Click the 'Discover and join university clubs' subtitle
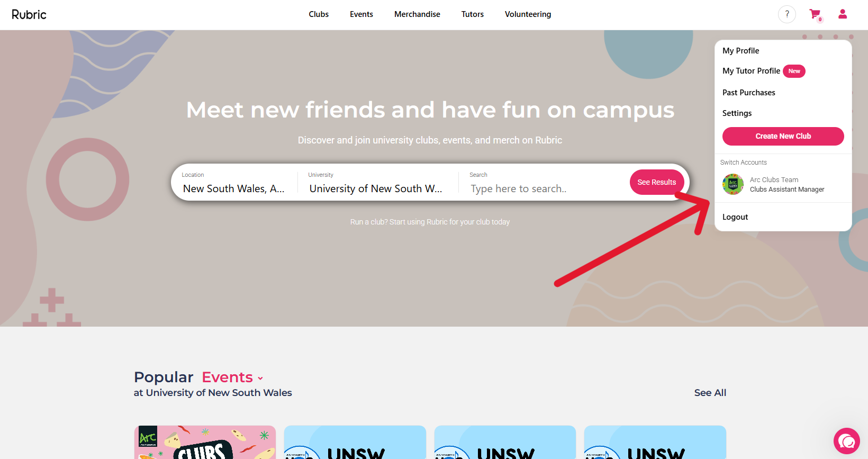This screenshot has width=868, height=459. (x=430, y=140)
